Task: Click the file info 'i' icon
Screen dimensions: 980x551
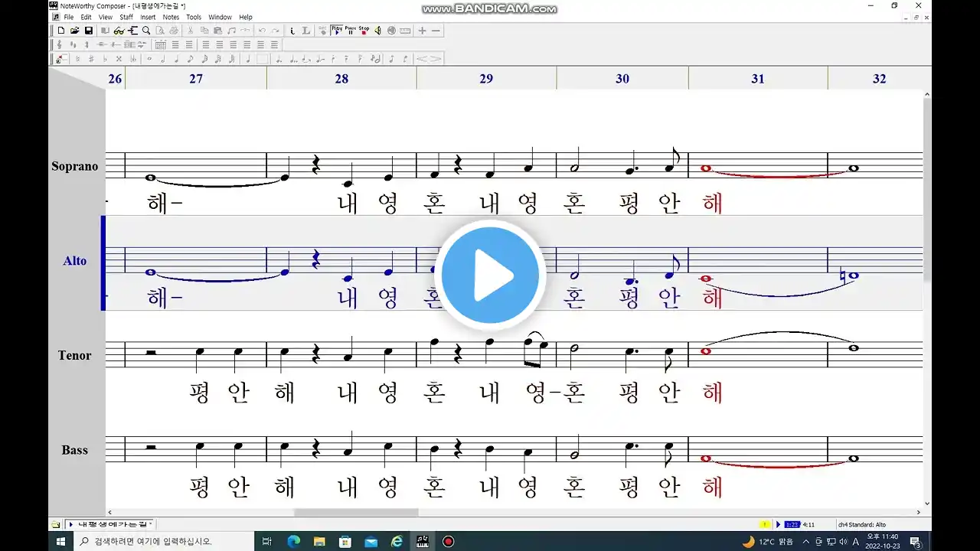Action: (292, 31)
